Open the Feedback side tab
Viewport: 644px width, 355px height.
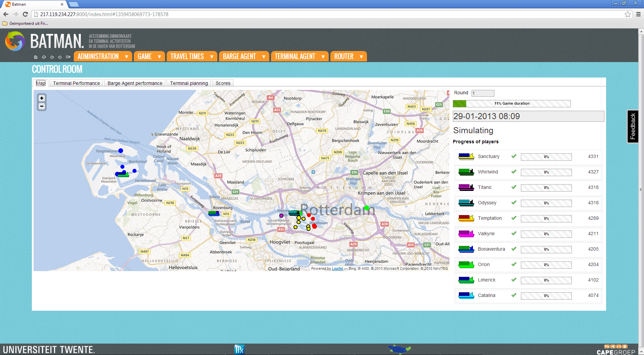click(633, 126)
